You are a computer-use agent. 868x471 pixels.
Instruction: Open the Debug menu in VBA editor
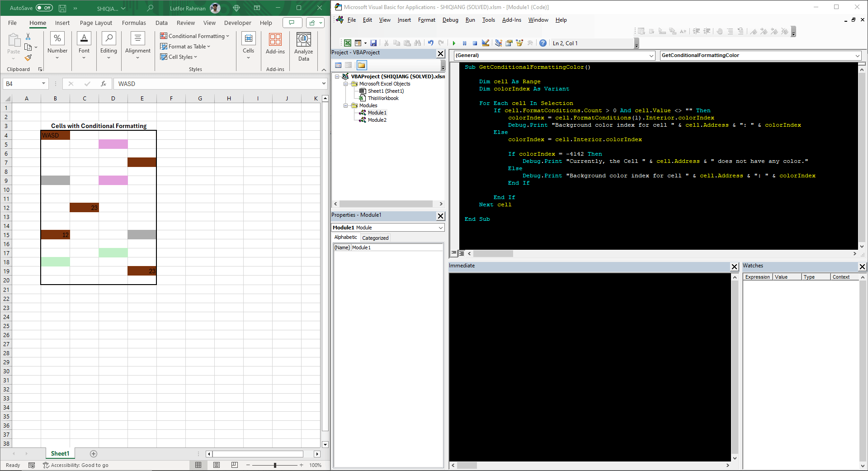pyautogui.click(x=450, y=20)
